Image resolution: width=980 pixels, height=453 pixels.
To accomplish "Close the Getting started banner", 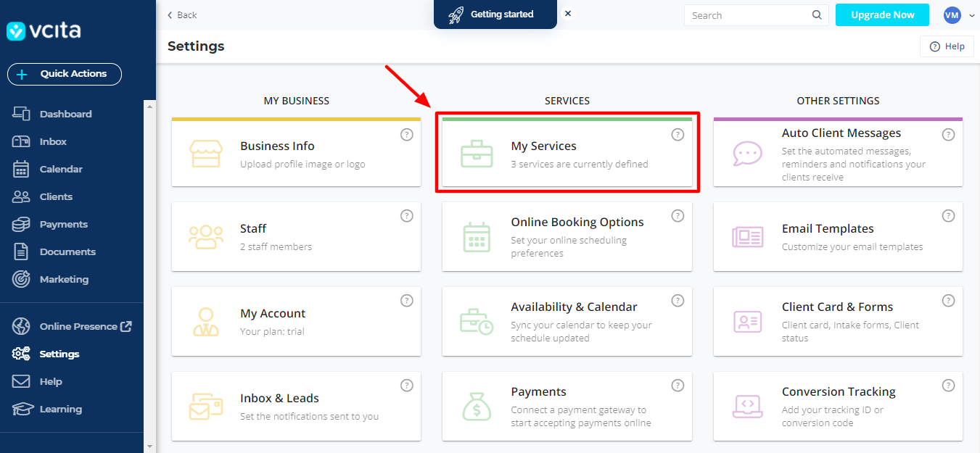I will [x=568, y=14].
